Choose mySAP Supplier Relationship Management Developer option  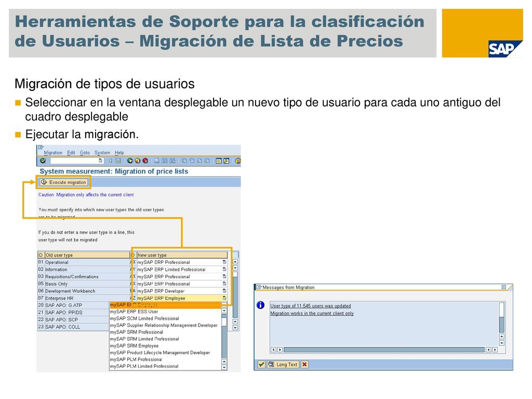pyautogui.click(x=165, y=325)
